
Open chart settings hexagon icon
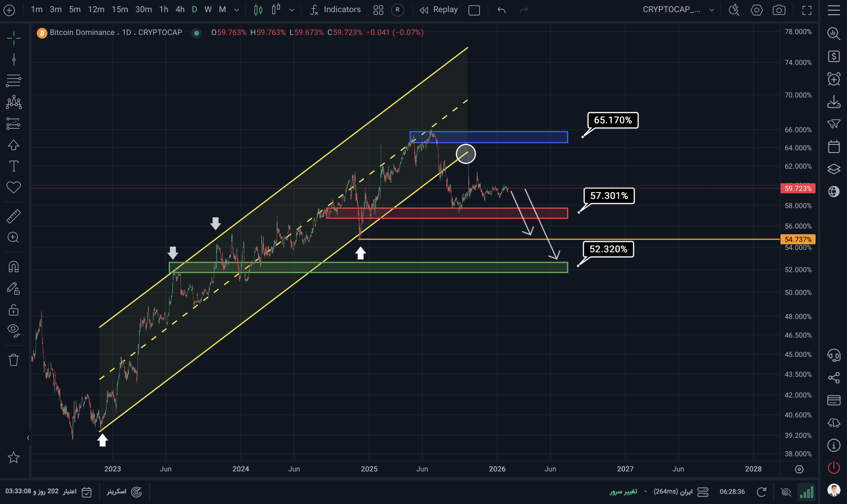pos(756,10)
